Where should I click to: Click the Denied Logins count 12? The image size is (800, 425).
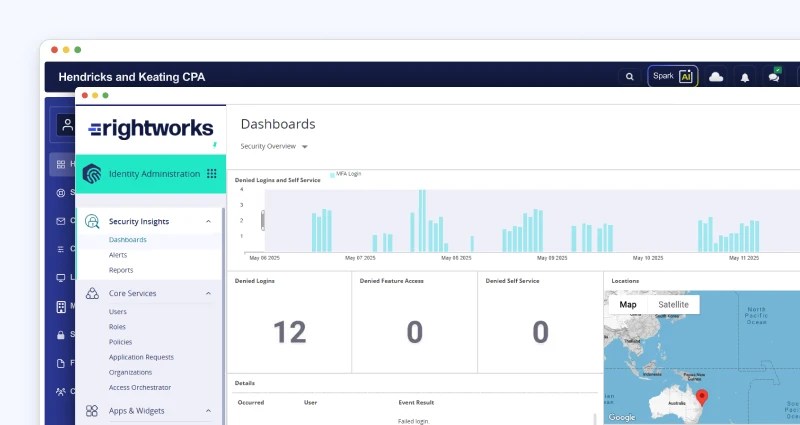290,332
